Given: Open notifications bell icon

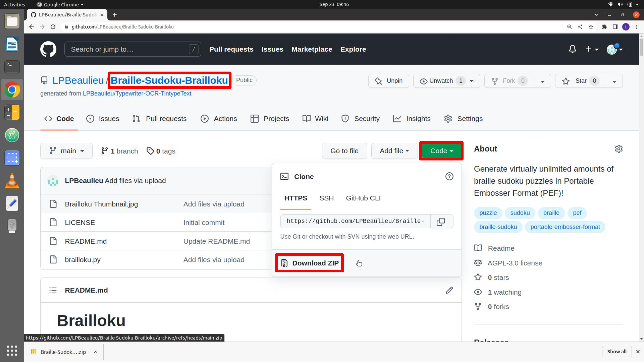Looking at the screenshot, I should (572, 49).
